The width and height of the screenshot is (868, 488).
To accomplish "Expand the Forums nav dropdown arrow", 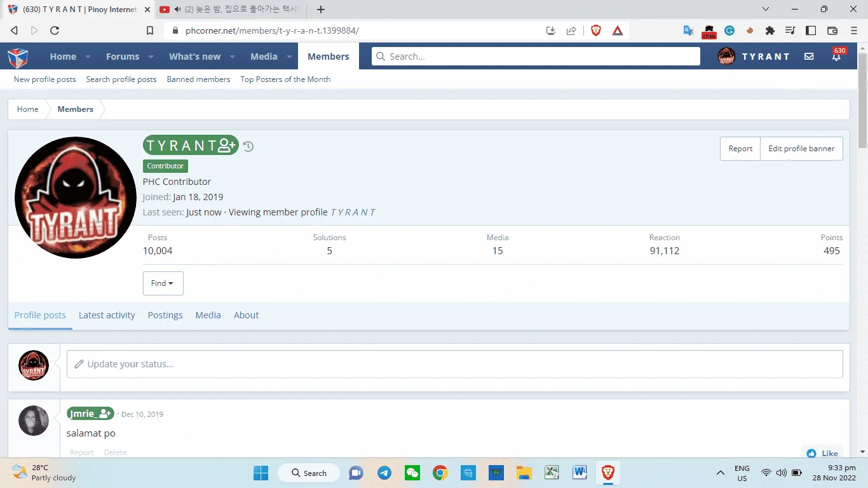I will pos(151,57).
